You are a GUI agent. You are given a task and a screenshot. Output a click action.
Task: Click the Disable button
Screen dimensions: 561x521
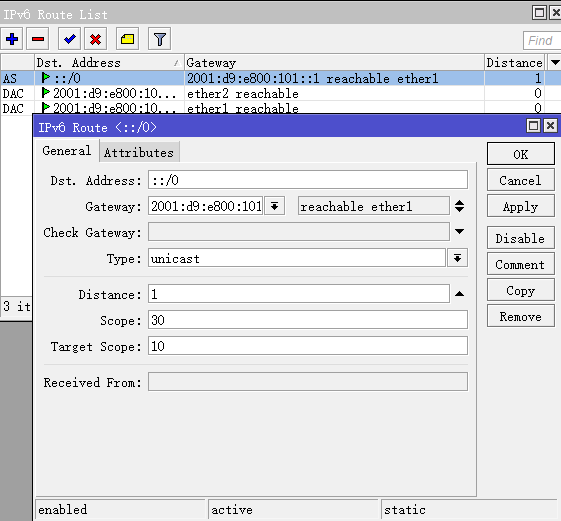[x=521, y=238]
